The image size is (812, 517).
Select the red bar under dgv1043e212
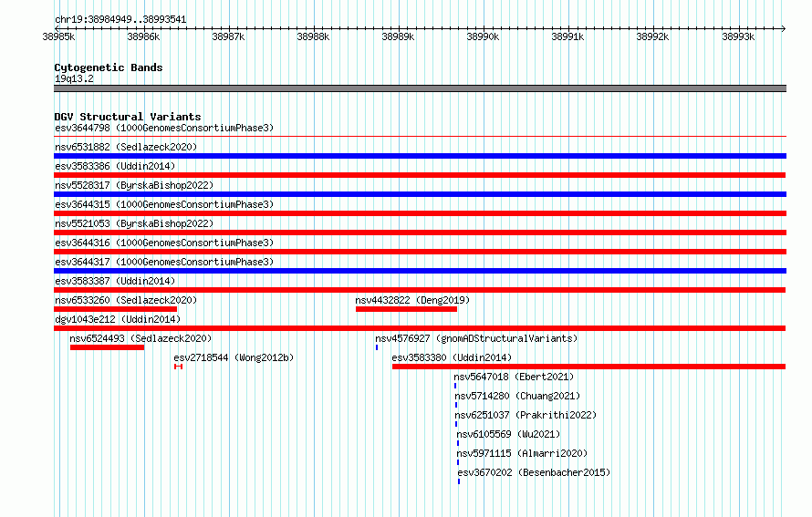click(420, 328)
